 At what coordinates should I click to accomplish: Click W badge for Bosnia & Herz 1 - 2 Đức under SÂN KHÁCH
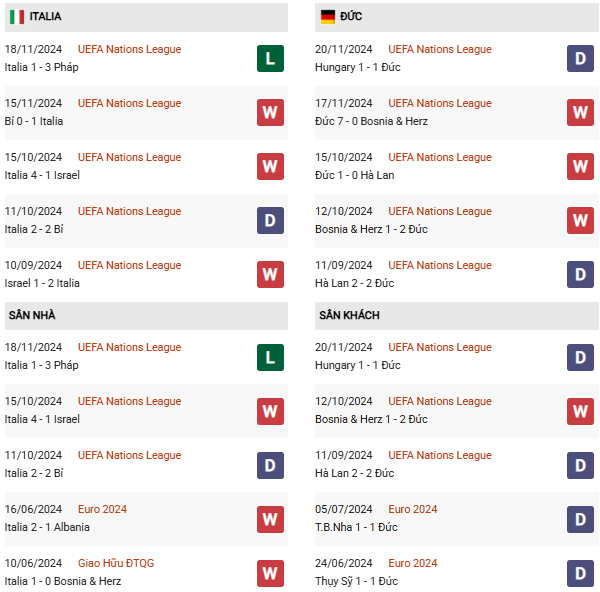(580, 411)
